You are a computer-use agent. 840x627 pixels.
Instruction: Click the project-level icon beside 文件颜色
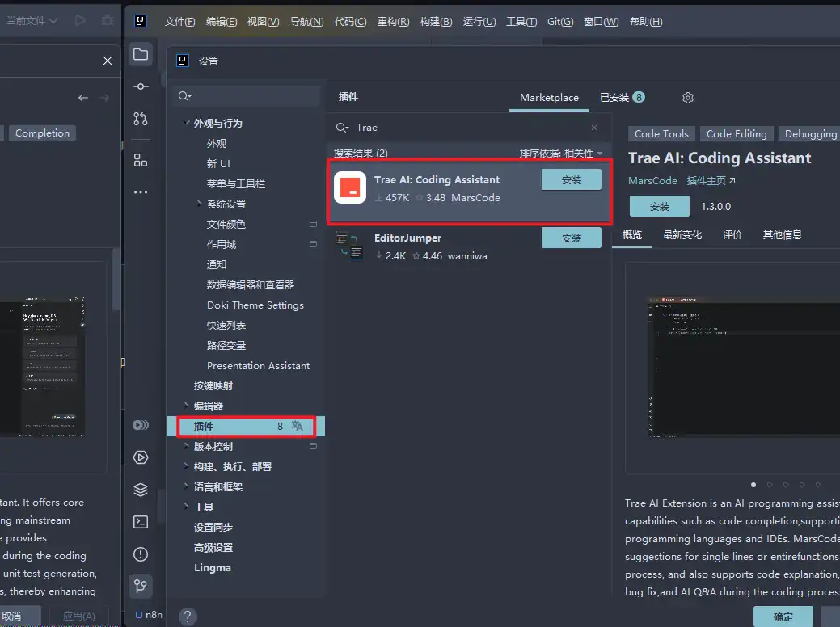(314, 224)
